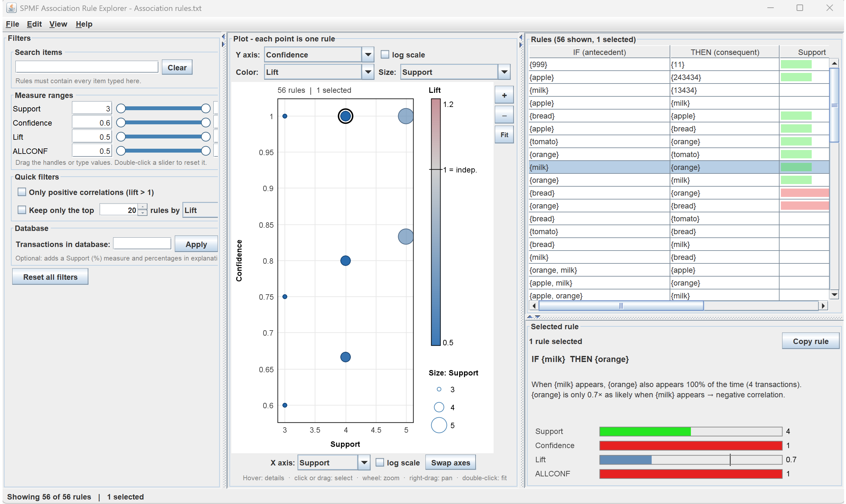Click the Java app icon in title bar

[11, 8]
